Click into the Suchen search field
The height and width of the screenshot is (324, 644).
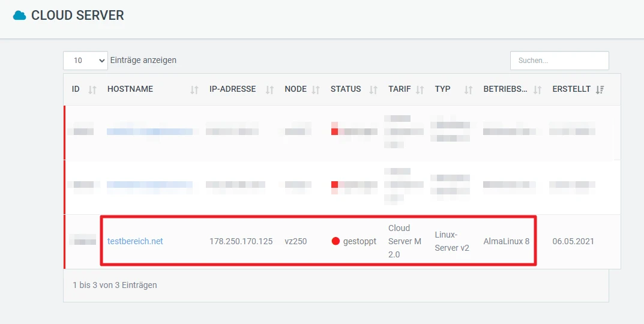point(559,61)
